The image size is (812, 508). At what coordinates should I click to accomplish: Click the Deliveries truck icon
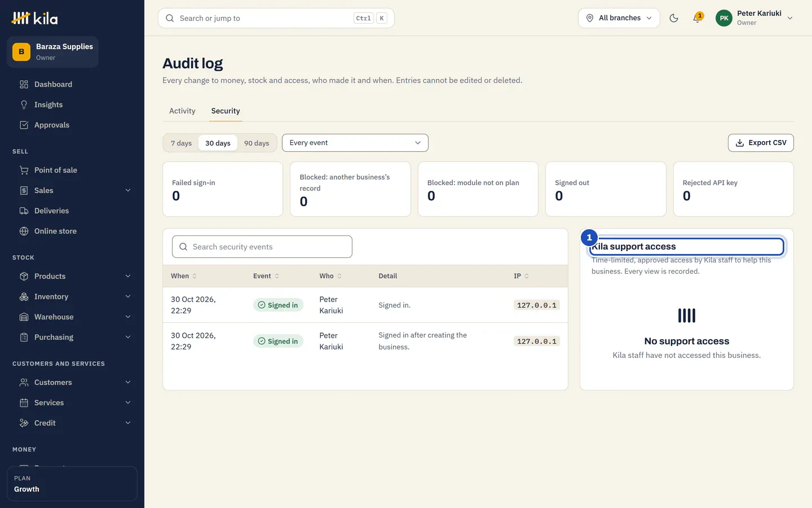coord(24,211)
